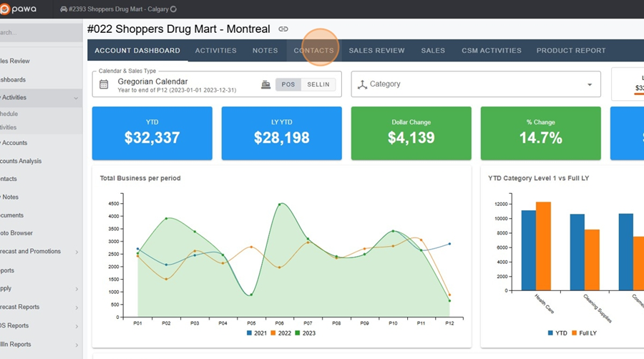Toggle 2021 series in chart legend
Viewport: 644px width, 359px height.
[x=257, y=333]
